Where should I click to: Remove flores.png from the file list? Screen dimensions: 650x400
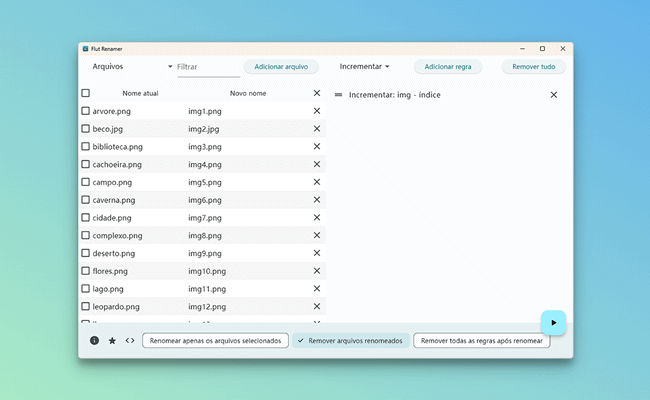click(x=317, y=271)
